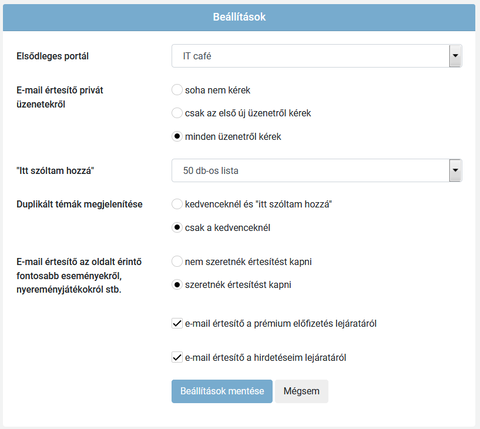Select "csak a kedvenceknél" radio button

(x=177, y=228)
